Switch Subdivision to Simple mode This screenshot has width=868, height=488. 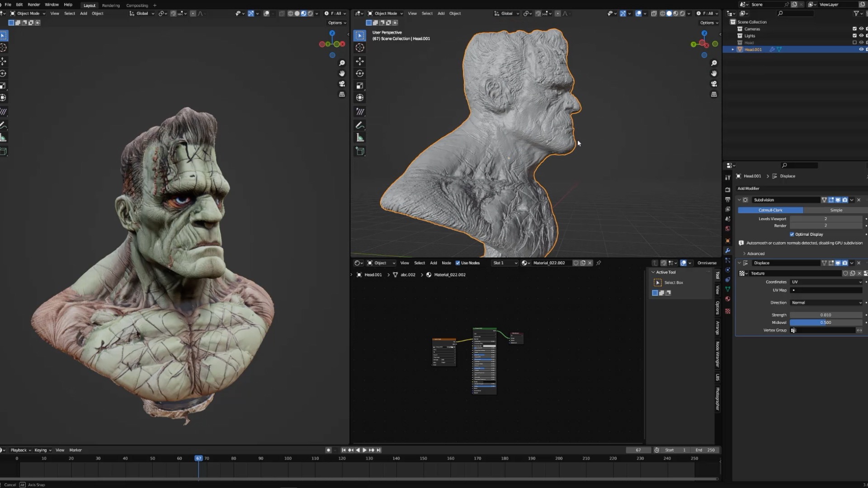[x=836, y=210]
